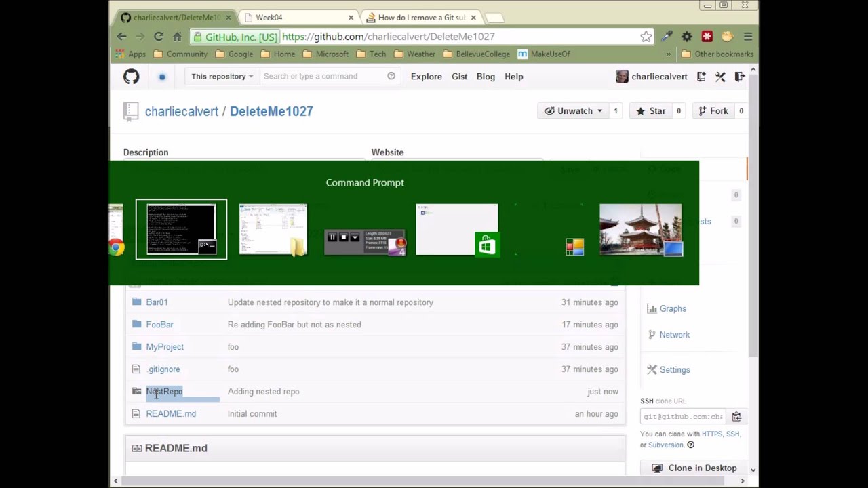
Task: Click the GitHub Octocat logo
Action: tap(131, 77)
